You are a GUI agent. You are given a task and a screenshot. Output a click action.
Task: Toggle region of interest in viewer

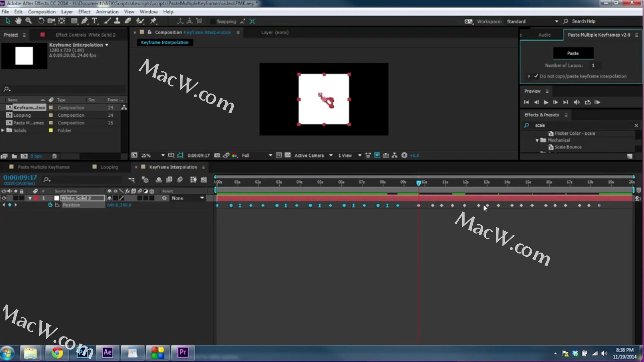(x=278, y=155)
